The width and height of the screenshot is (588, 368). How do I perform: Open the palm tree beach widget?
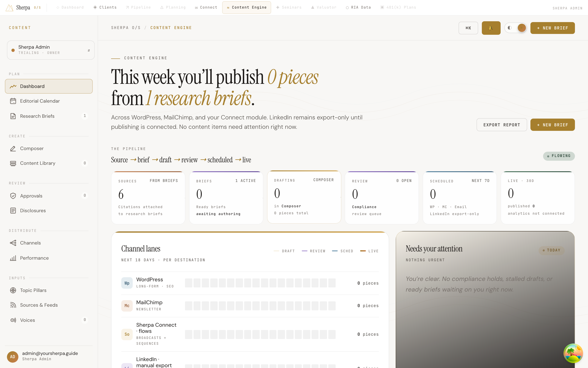573,353
